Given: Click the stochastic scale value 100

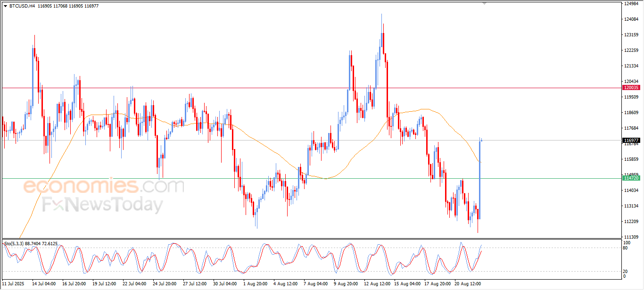Looking at the screenshot, I should pyautogui.click(x=627, y=242).
